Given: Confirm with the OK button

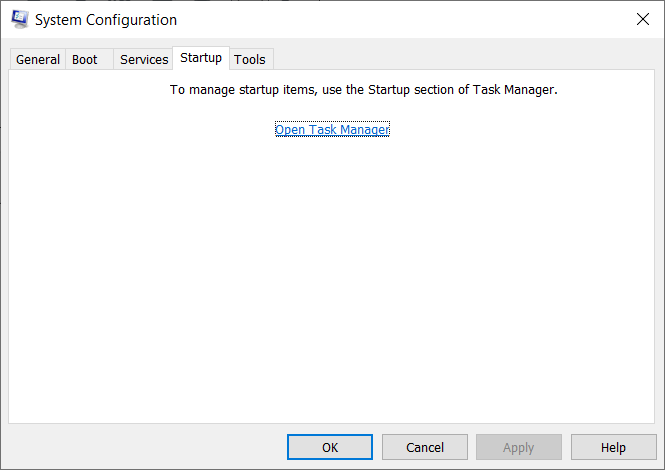Looking at the screenshot, I should coord(330,447).
